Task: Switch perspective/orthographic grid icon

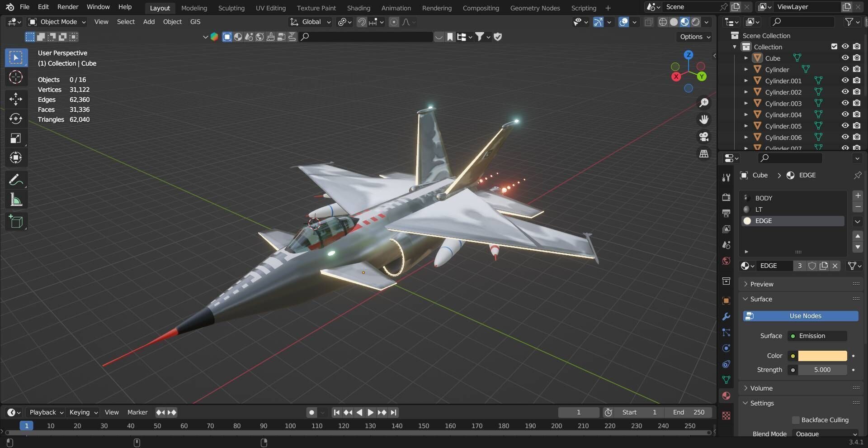Action: pyautogui.click(x=704, y=154)
